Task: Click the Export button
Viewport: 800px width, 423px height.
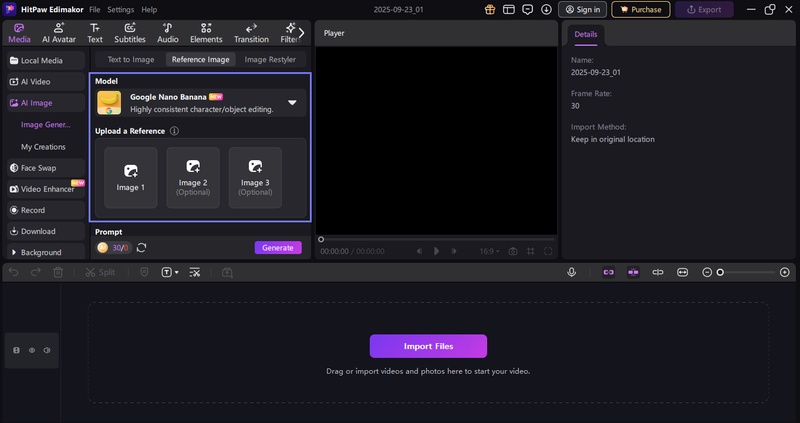Action: tap(704, 10)
